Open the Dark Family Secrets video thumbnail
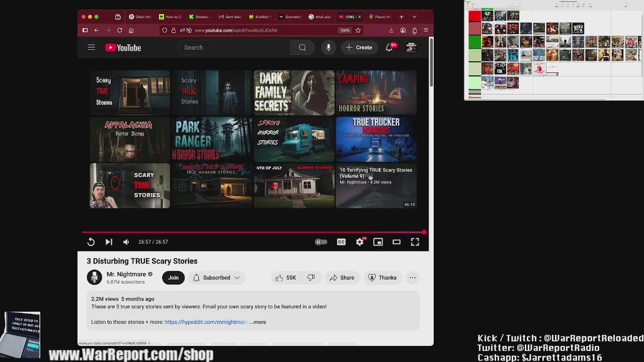 tap(294, 93)
